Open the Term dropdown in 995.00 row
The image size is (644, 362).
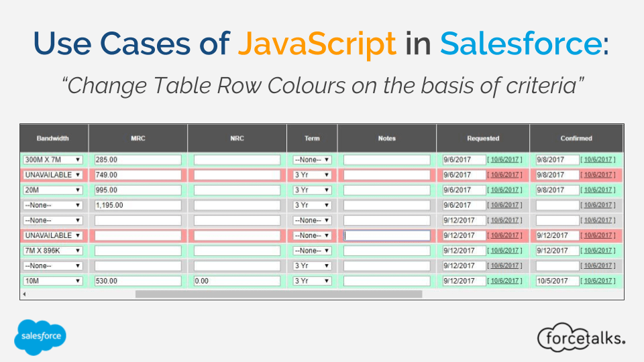[x=312, y=190]
